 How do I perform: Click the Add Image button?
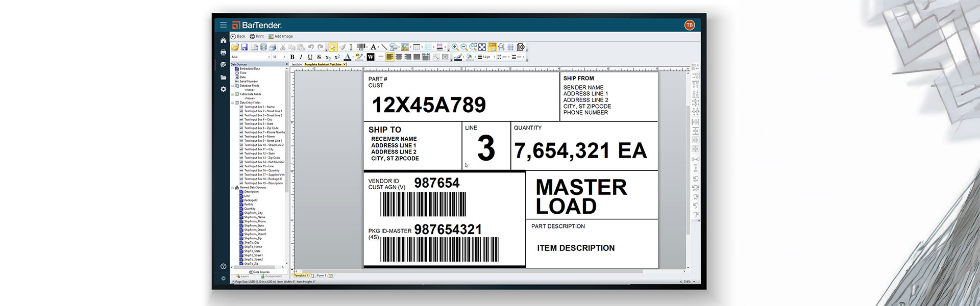281,37
